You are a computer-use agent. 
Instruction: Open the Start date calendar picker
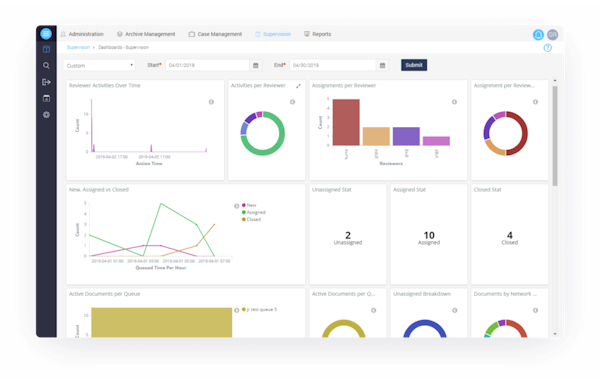tap(256, 65)
